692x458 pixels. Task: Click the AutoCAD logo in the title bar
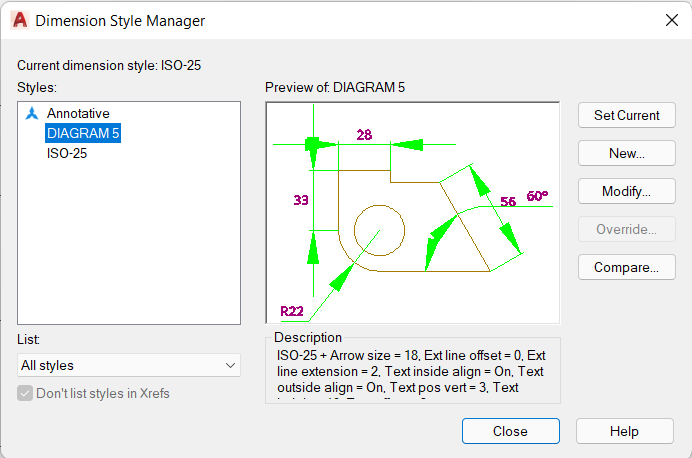[x=20, y=20]
